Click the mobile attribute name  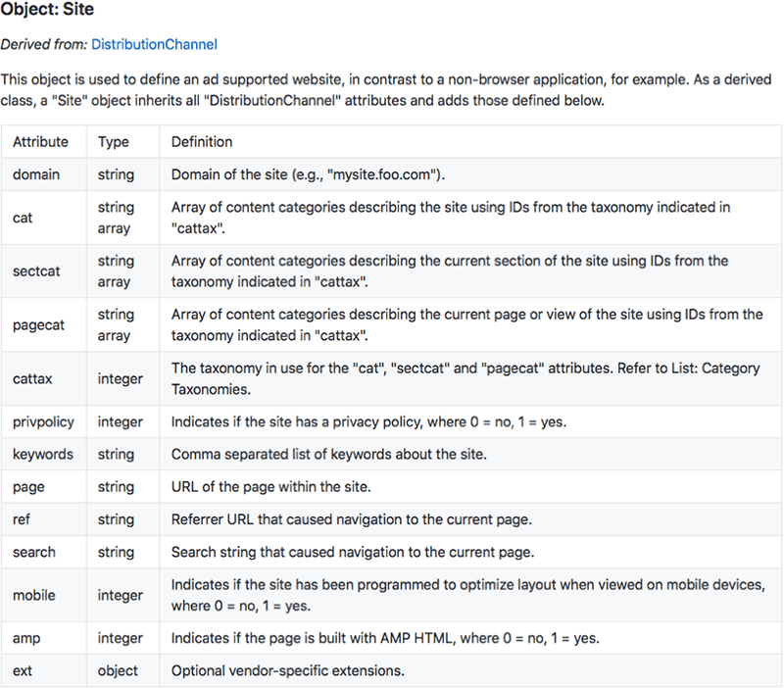(34, 595)
